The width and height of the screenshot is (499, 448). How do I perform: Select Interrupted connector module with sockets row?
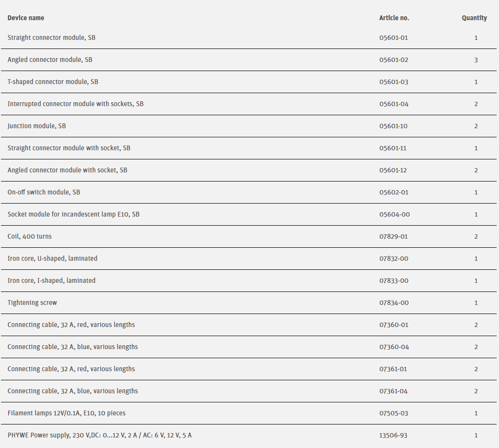tap(75, 104)
